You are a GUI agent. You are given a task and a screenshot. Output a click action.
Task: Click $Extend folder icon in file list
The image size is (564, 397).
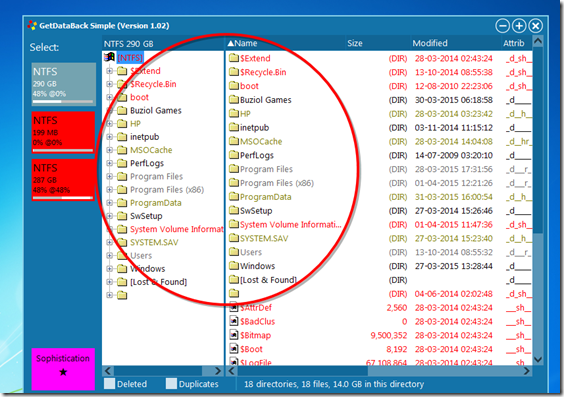[234, 58]
